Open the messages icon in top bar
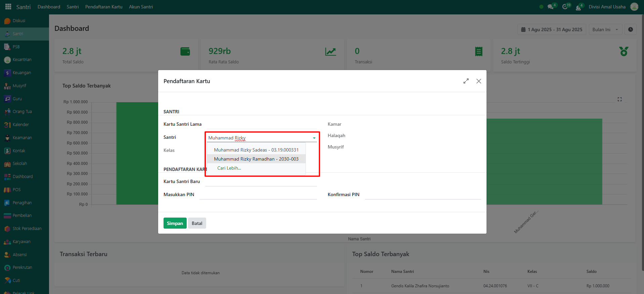Screen dimensions: 644x294 [550, 7]
